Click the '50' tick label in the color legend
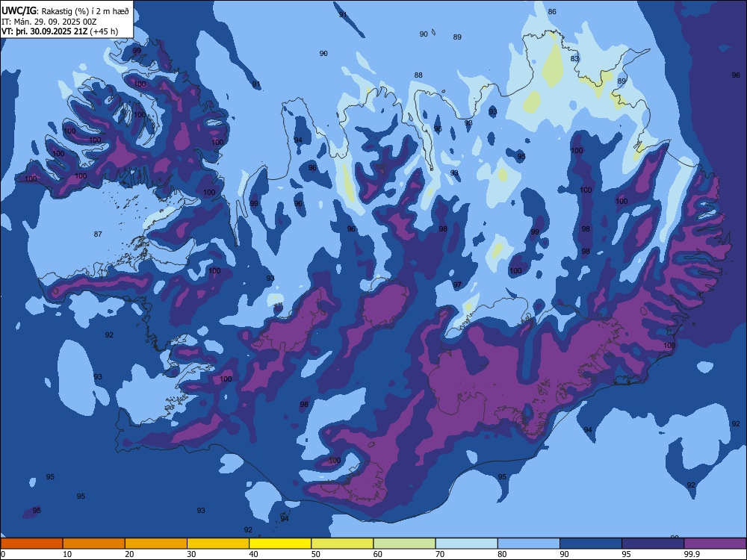The image size is (747, 560). 315,554
